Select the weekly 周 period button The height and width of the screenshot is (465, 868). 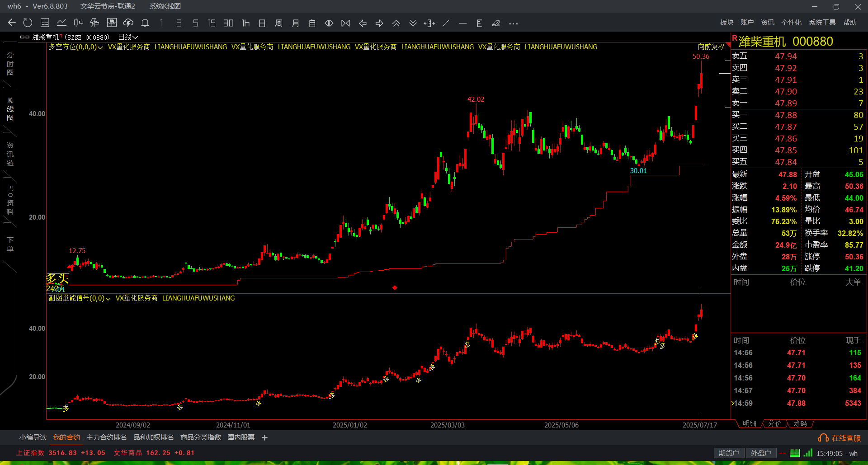(279, 23)
